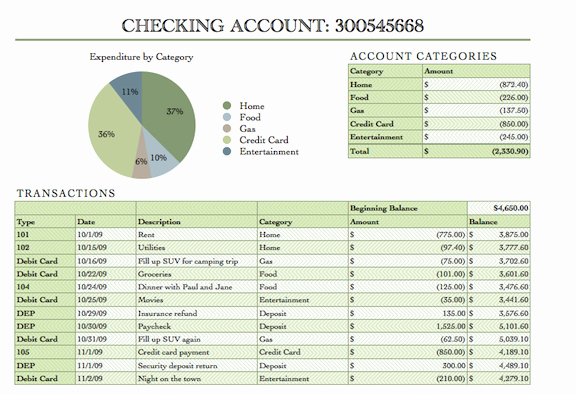This screenshot has width=576, height=394.
Task: Click 'Fill up SUV for camping trip' cell
Action: click(x=197, y=261)
